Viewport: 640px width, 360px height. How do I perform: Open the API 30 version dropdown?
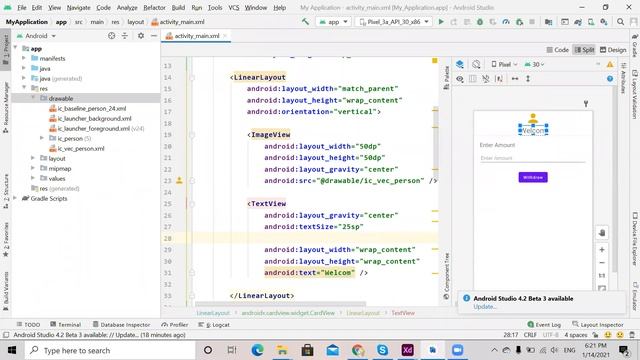pos(534,64)
